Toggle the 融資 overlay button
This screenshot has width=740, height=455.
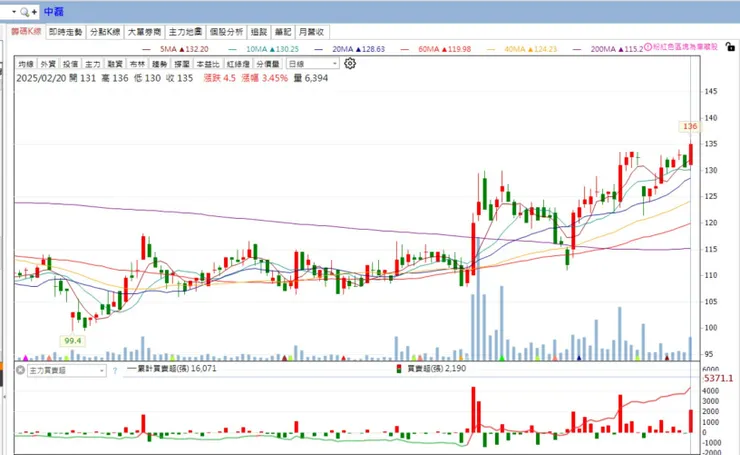click(x=115, y=64)
